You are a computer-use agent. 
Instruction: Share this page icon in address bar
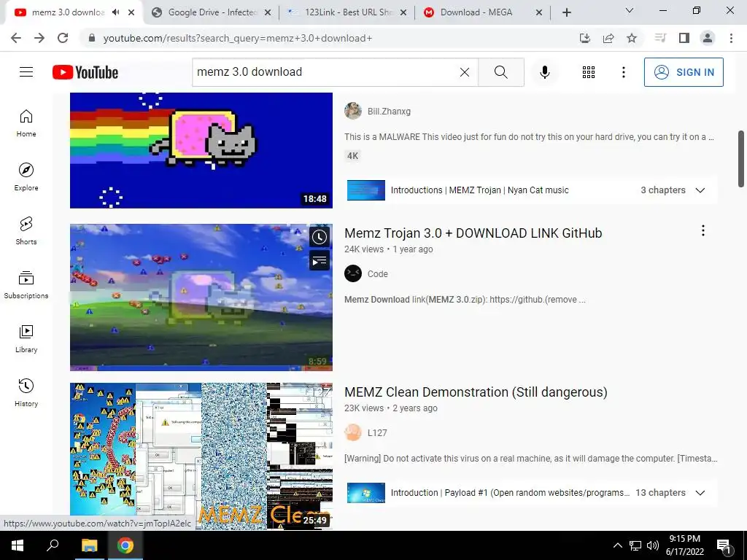(x=608, y=38)
